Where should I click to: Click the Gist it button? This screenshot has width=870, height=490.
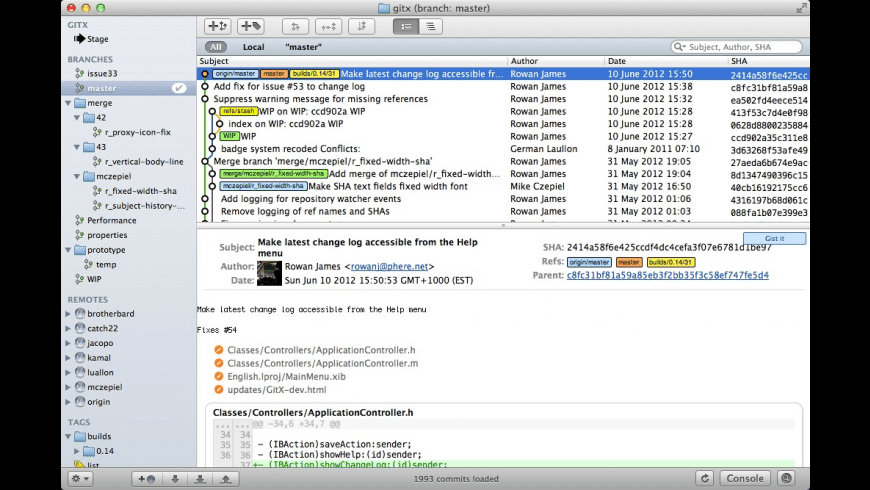click(x=775, y=238)
